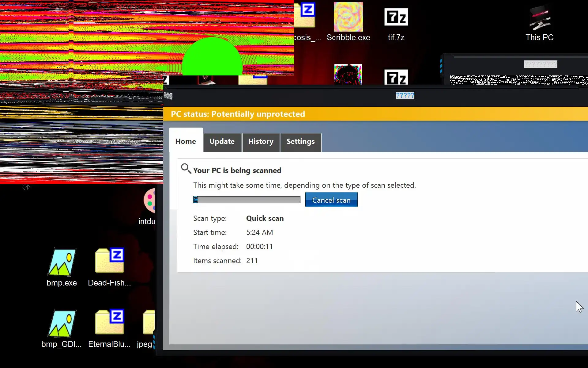588x368 pixels.
Task: Click the scan magnifying glass icon
Action: pyautogui.click(x=186, y=169)
